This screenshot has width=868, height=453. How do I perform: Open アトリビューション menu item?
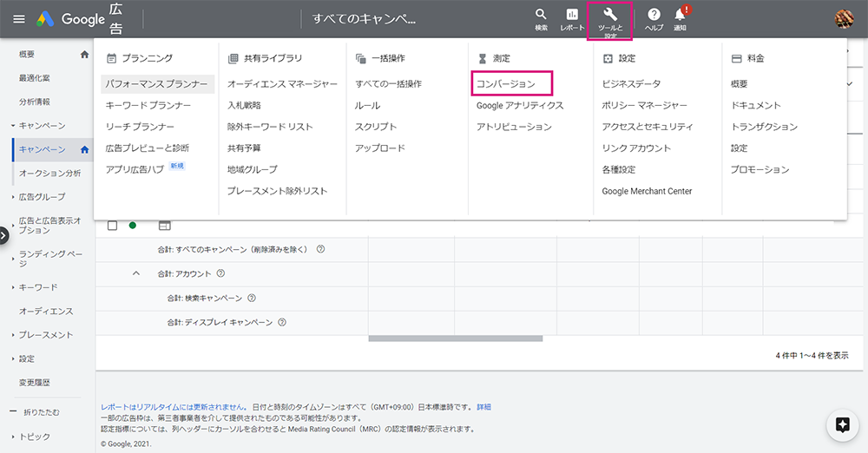[x=514, y=127]
